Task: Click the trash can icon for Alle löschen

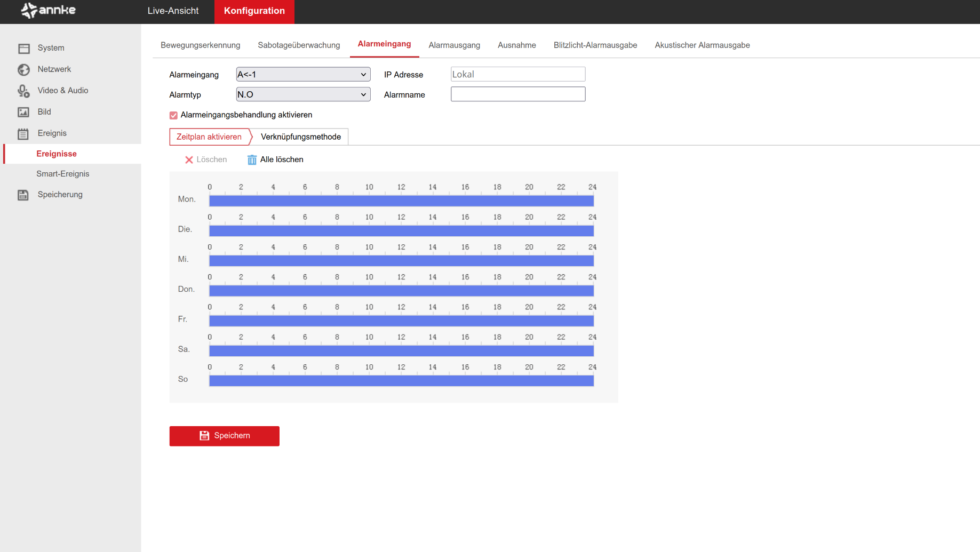Action: [x=252, y=160]
